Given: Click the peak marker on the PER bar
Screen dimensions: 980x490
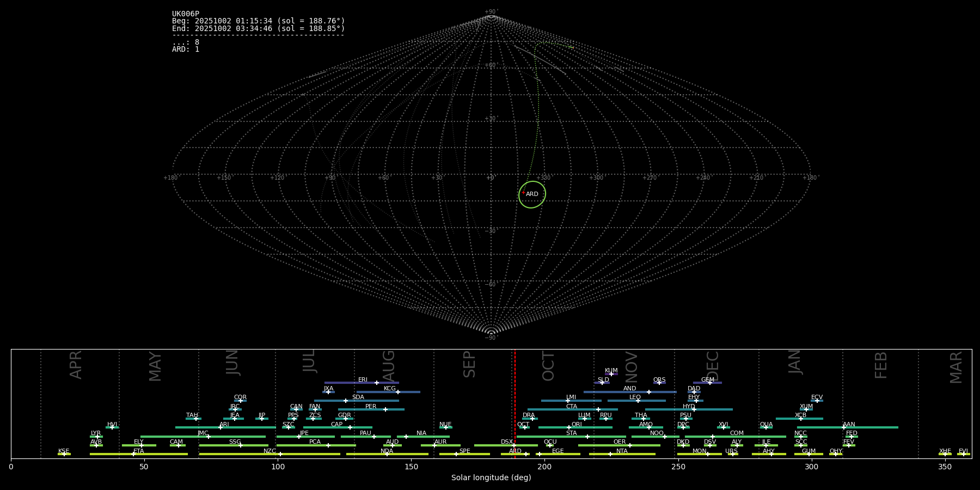Looking at the screenshot, I should tap(385, 409).
